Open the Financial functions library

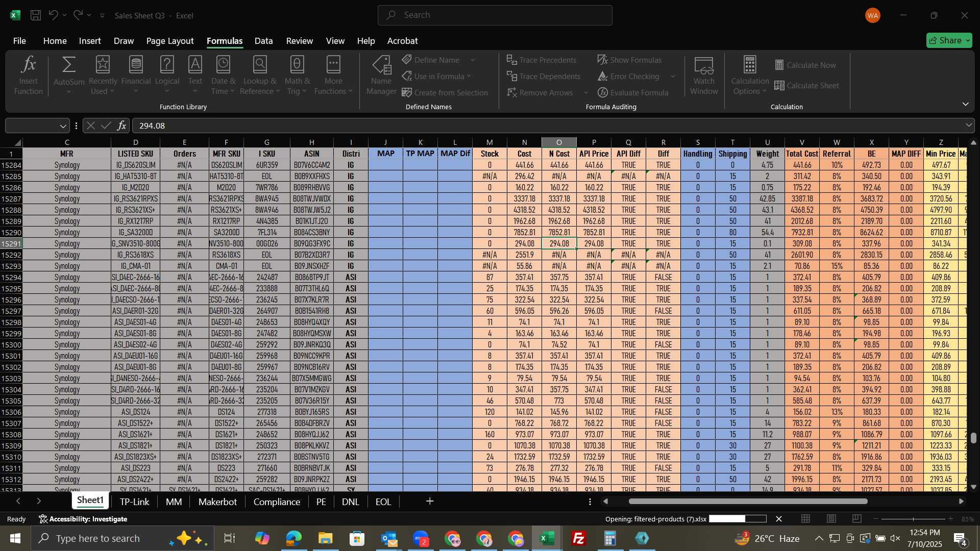[x=136, y=76]
